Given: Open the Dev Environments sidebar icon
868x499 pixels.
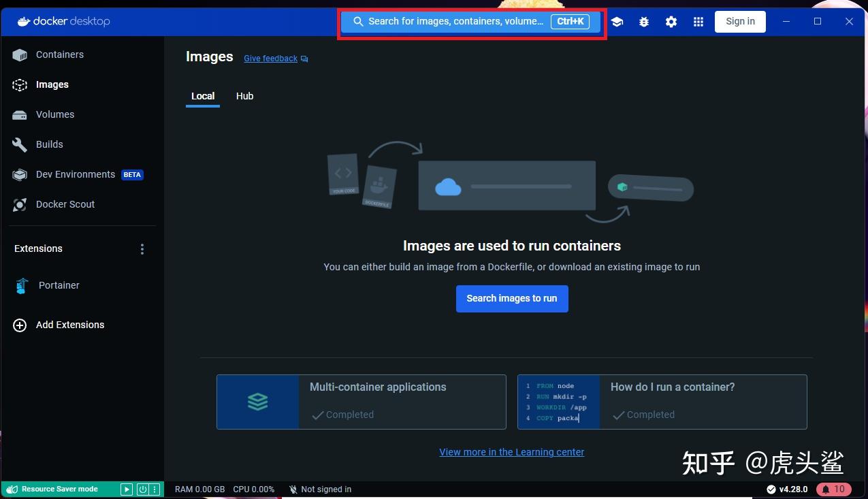Looking at the screenshot, I should point(20,174).
